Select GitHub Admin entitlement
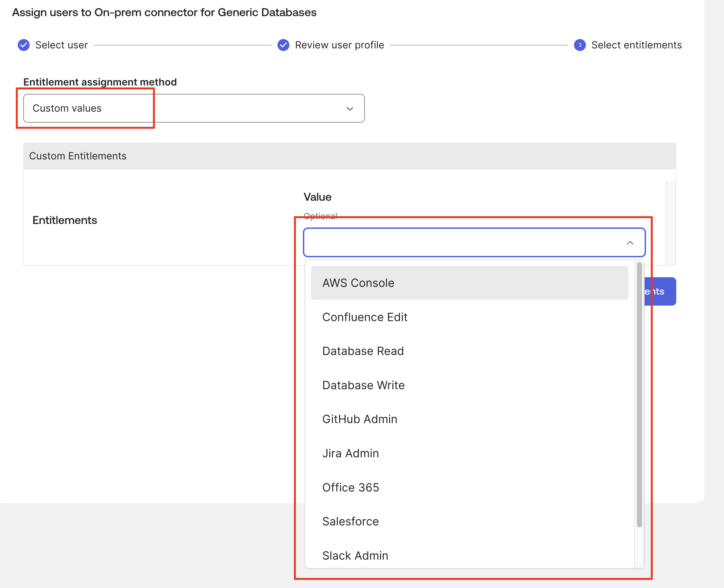This screenshot has height=588, width=724. [360, 419]
